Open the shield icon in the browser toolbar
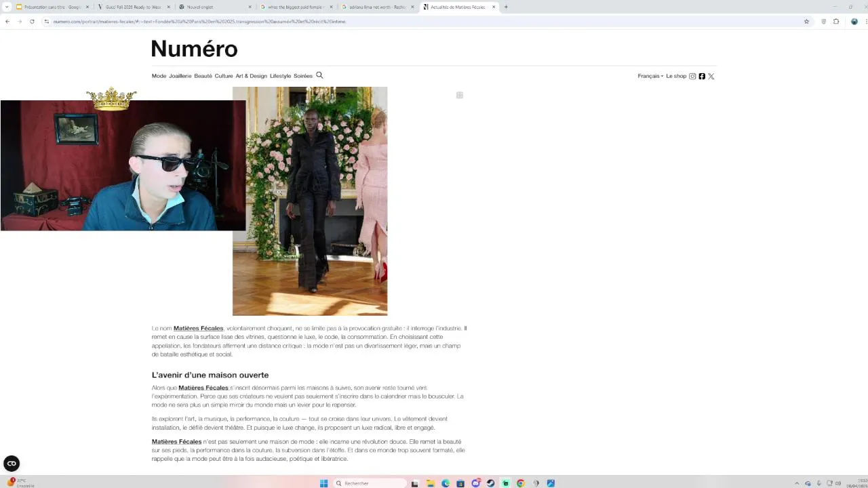868x488 pixels. (x=824, y=21)
